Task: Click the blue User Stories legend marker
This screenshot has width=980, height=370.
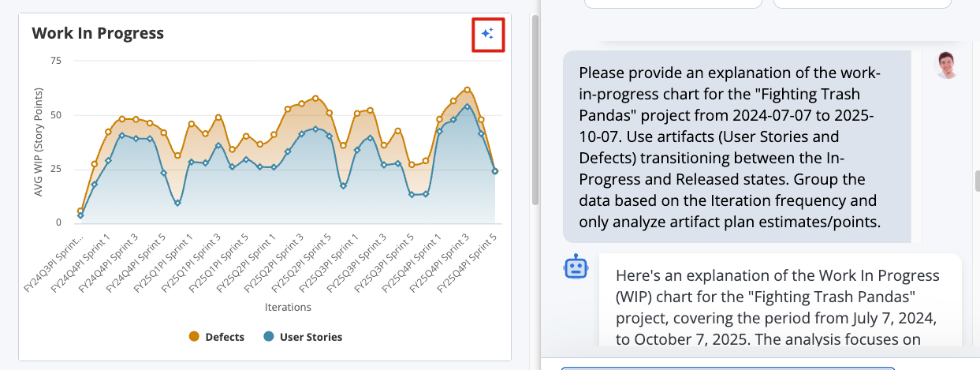Action: pyautogui.click(x=269, y=337)
